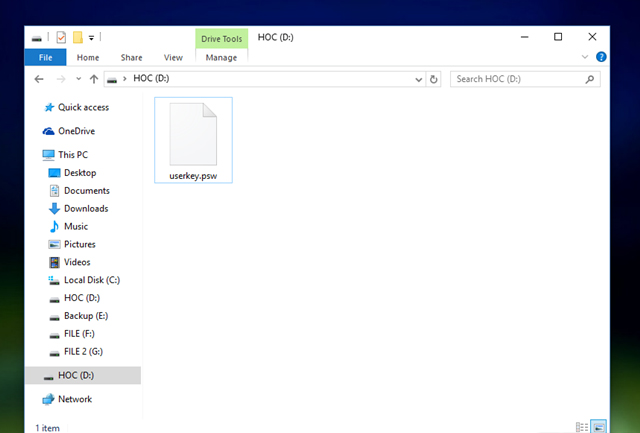The width and height of the screenshot is (640, 433).
Task: Refresh the HOC (D:) folder
Action: click(x=433, y=79)
